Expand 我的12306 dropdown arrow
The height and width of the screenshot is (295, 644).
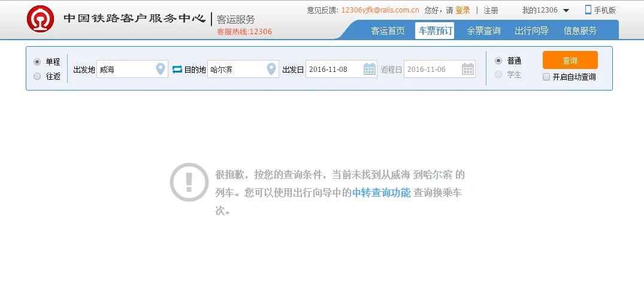pos(566,11)
